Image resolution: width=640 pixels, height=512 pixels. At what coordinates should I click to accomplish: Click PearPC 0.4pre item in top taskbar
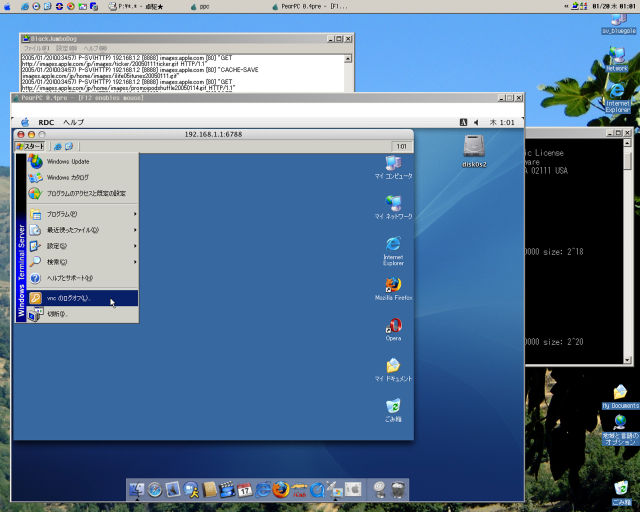point(309,7)
